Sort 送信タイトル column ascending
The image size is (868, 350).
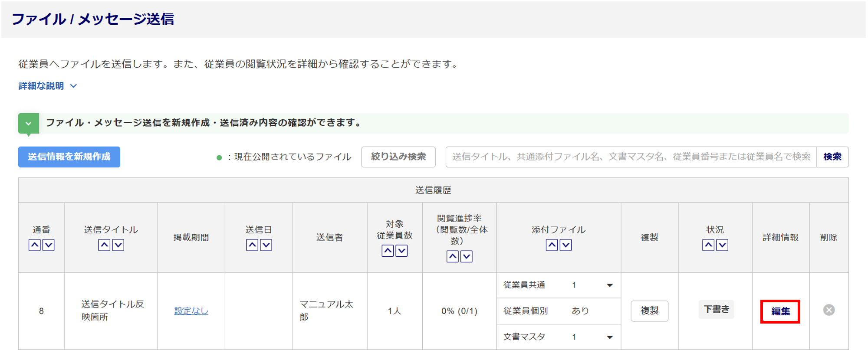[x=104, y=245]
